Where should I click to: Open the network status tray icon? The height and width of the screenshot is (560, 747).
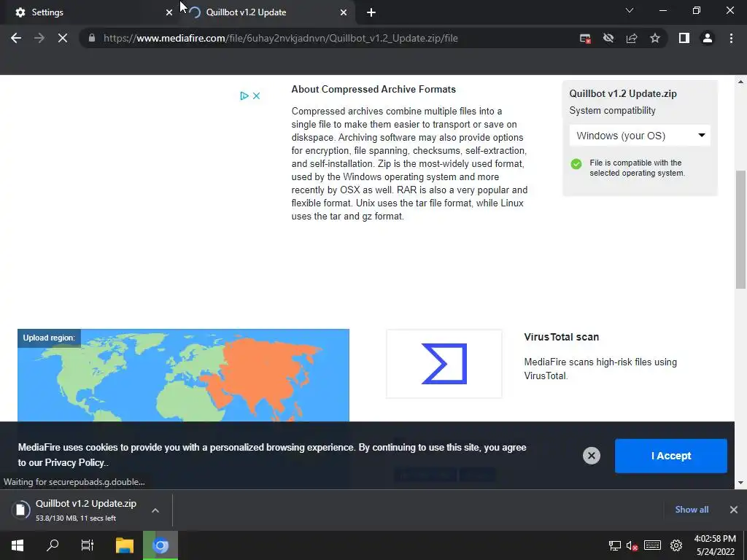pyautogui.click(x=615, y=545)
